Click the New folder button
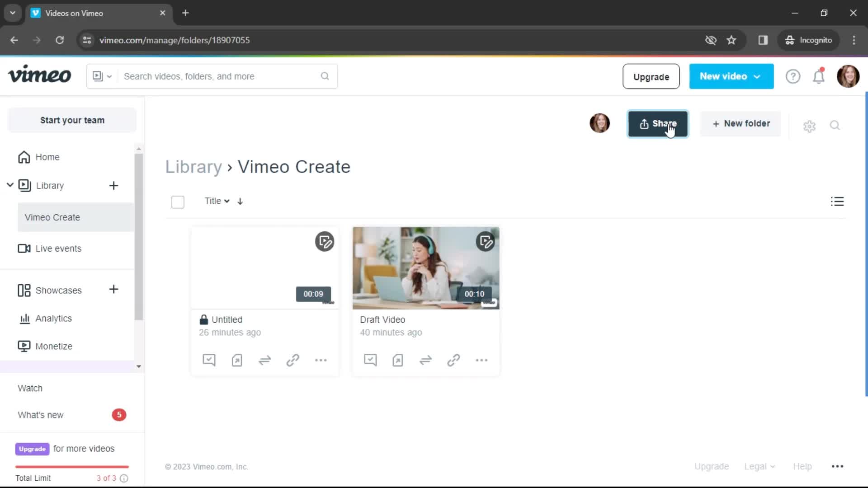This screenshot has width=868, height=488. pyautogui.click(x=741, y=123)
